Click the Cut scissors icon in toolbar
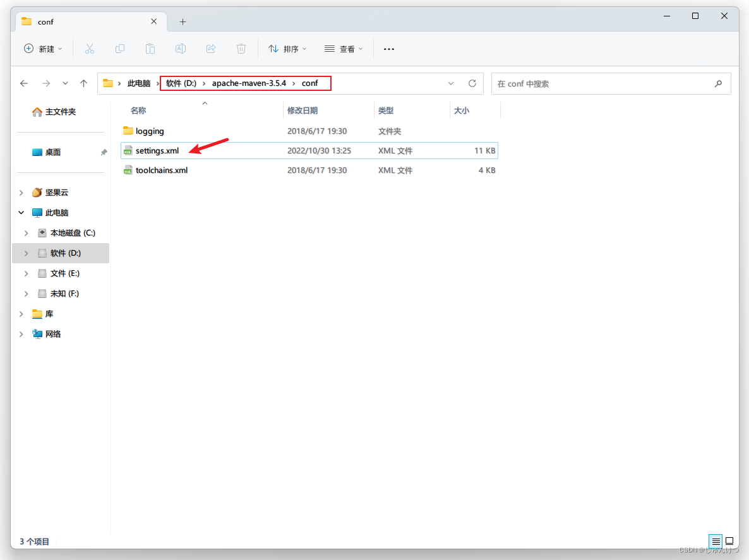The width and height of the screenshot is (749, 560). [89, 49]
